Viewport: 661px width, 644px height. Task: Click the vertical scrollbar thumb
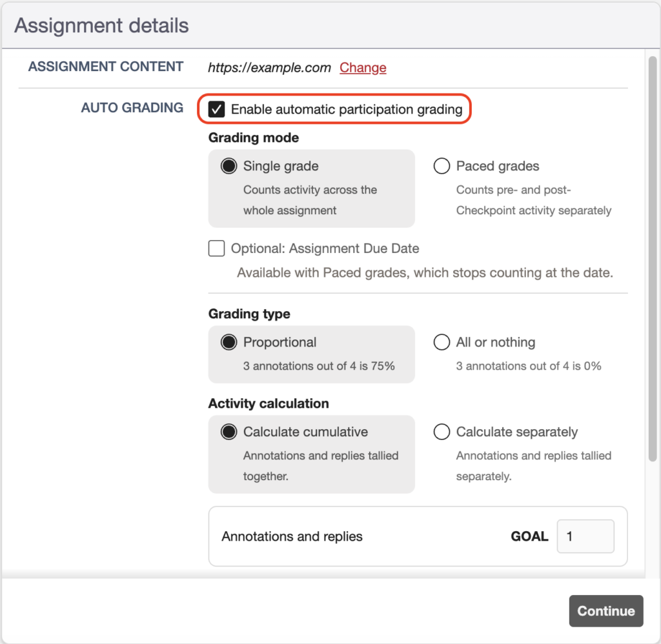click(x=652, y=259)
